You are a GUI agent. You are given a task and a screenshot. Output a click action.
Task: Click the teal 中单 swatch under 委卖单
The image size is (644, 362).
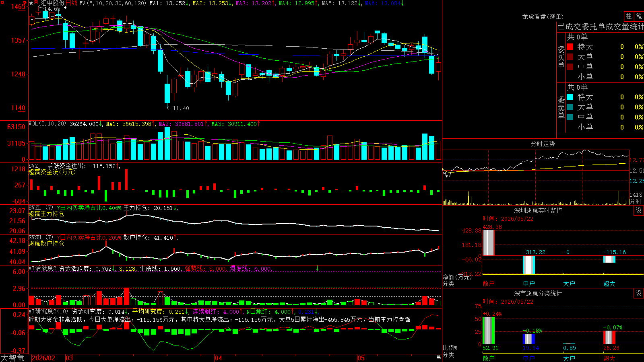[570, 117]
